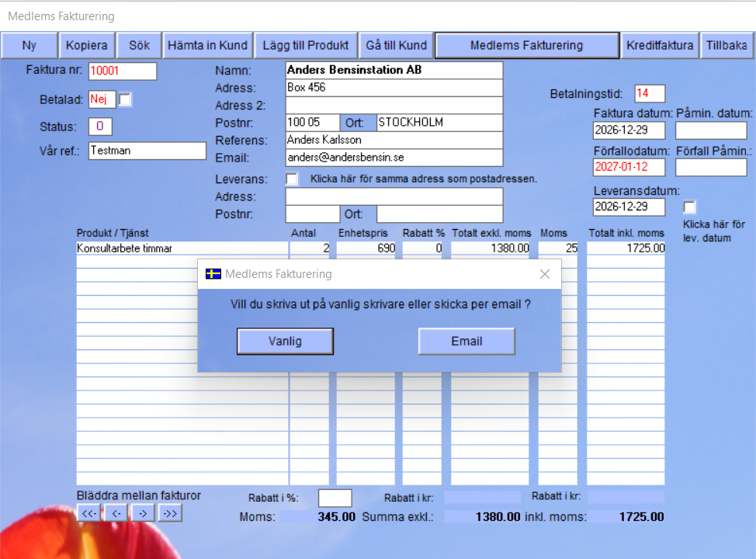
Task: Click the Vår ref field Testman
Action: point(147,151)
